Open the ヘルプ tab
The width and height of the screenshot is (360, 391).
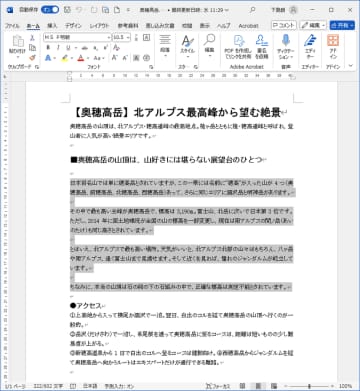pyautogui.click(x=224, y=26)
